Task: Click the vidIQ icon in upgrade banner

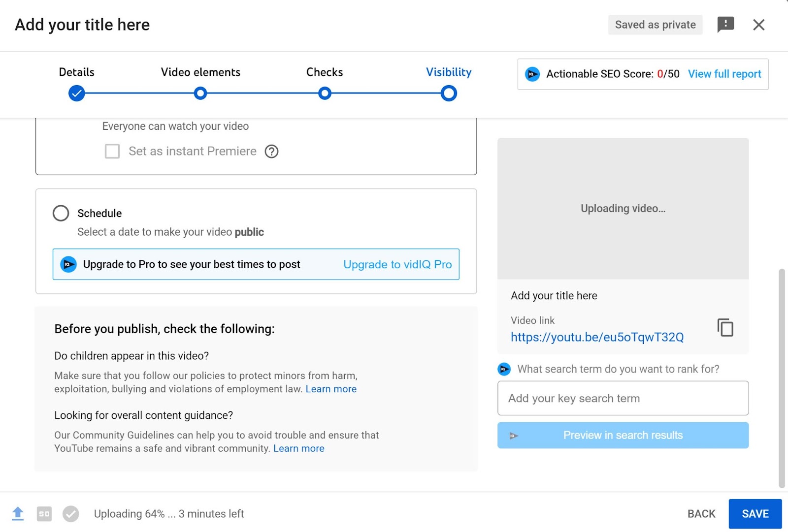Action: 68,264
